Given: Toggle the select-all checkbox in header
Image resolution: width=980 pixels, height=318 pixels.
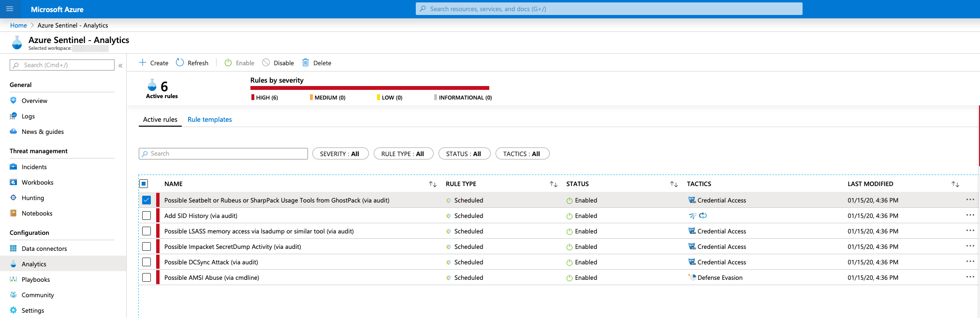Looking at the screenshot, I should pos(144,184).
